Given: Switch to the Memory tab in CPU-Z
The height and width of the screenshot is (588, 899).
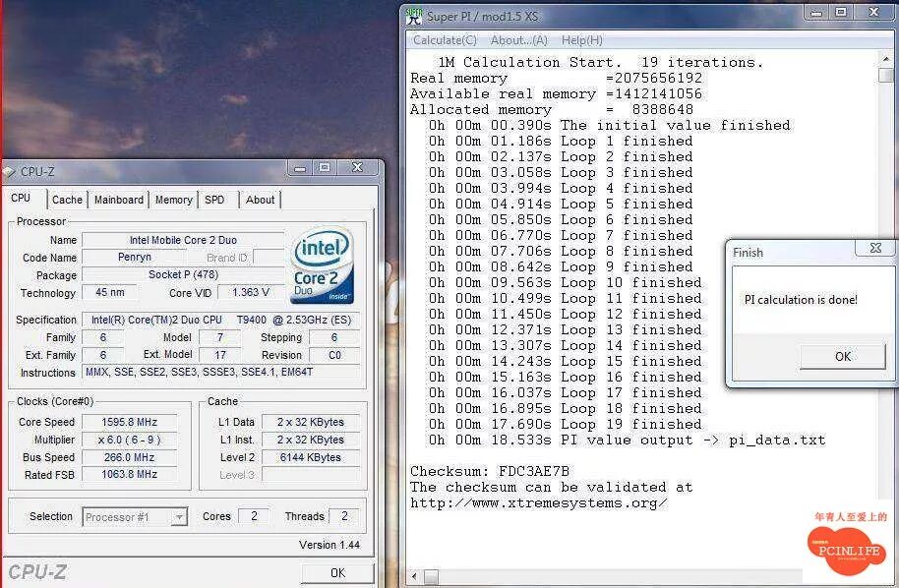Looking at the screenshot, I should pyautogui.click(x=173, y=200).
